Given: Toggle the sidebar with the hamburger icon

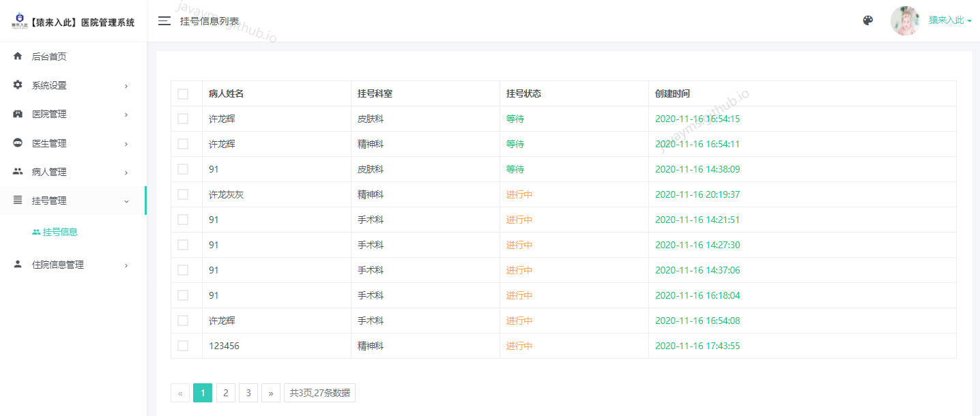Looking at the screenshot, I should point(164,20).
